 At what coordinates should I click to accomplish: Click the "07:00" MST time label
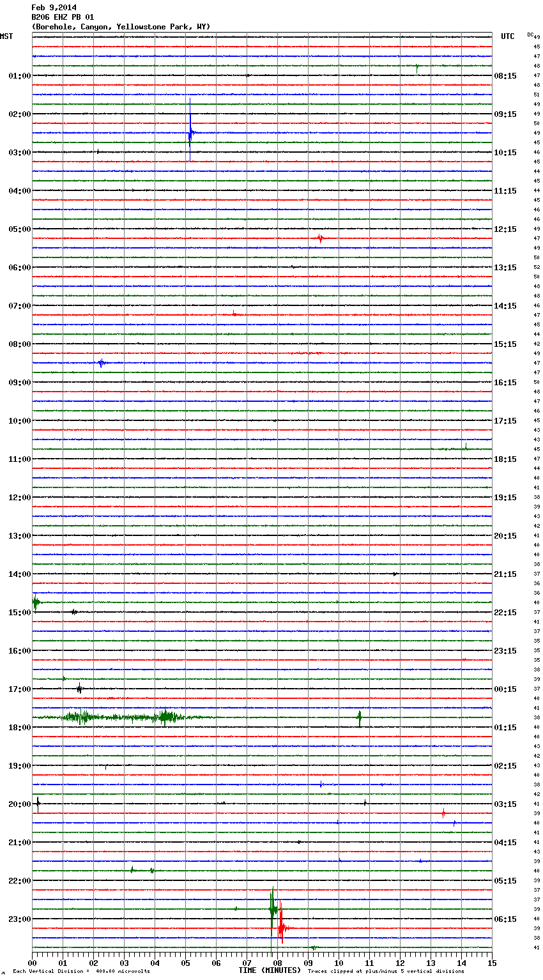19,306
